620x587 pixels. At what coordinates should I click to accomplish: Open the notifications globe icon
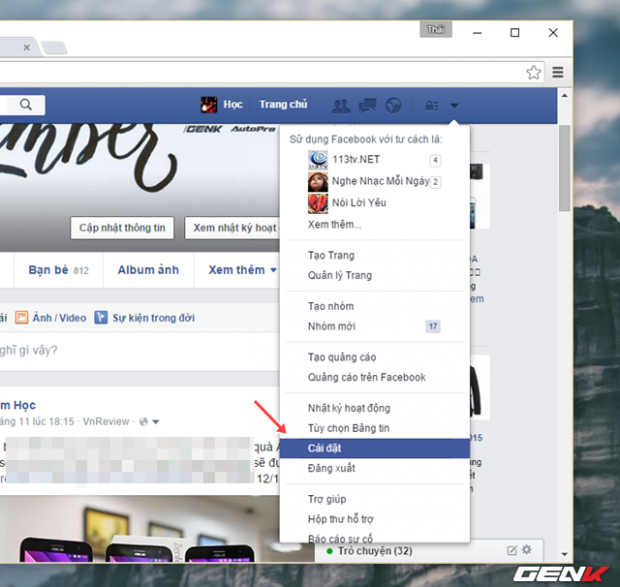pyautogui.click(x=393, y=105)
